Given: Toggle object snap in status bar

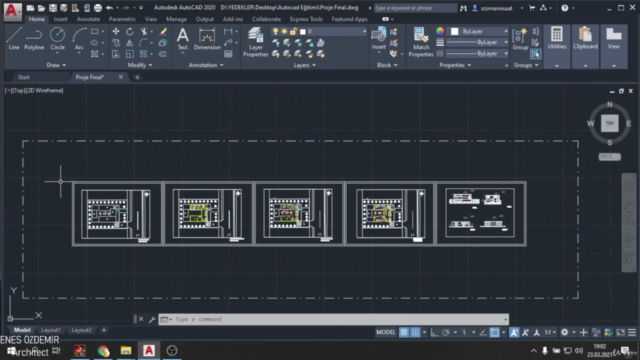Looking at the screenshot, I should tap(494, 332).
